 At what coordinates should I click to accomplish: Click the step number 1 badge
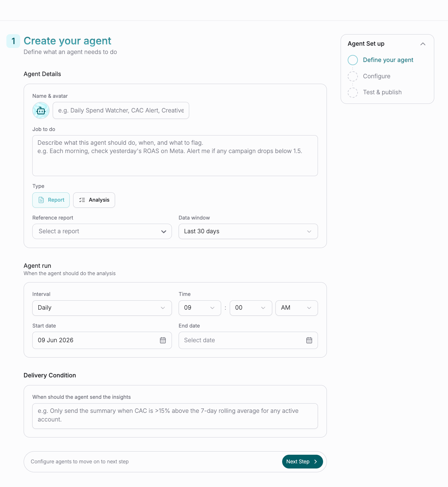(13, 41)
